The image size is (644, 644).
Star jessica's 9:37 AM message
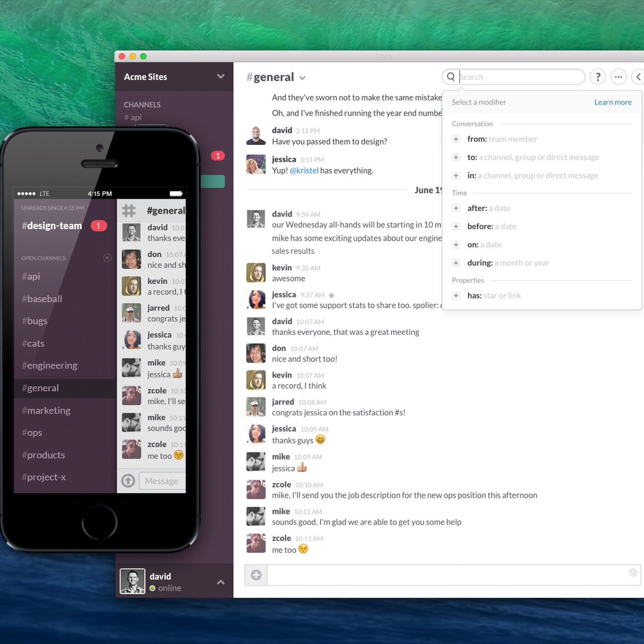click(x=331, y=295)
